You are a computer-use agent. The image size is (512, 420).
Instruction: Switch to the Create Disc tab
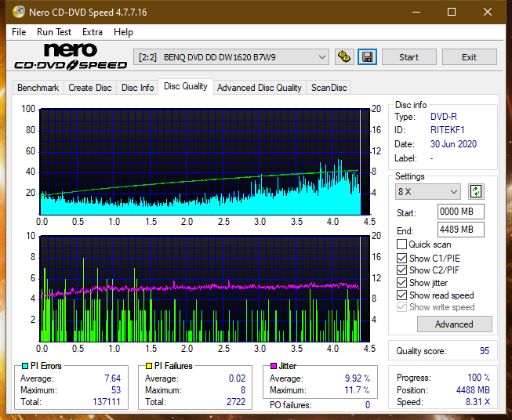(90, 88)
